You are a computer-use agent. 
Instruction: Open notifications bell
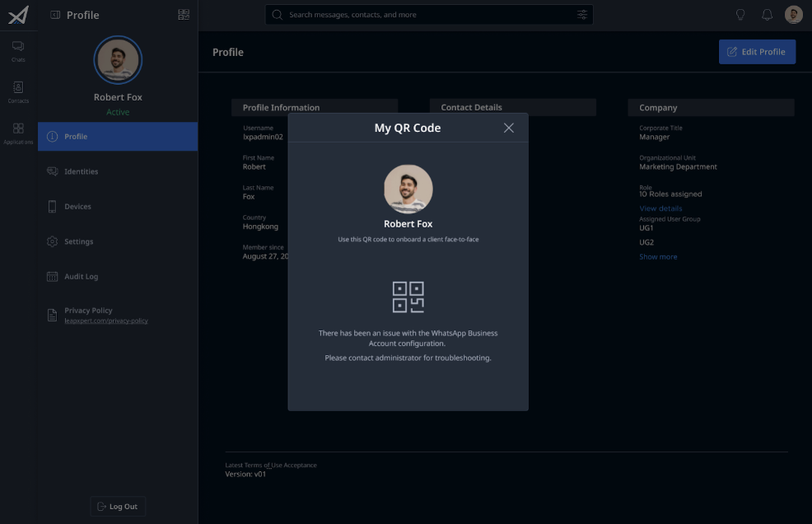(767, 15)
